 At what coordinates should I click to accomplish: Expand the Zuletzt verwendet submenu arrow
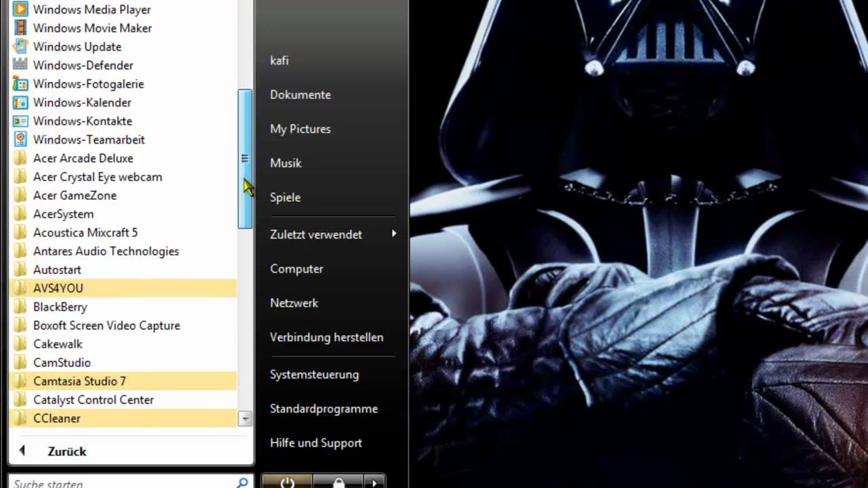tap(394, 234)
